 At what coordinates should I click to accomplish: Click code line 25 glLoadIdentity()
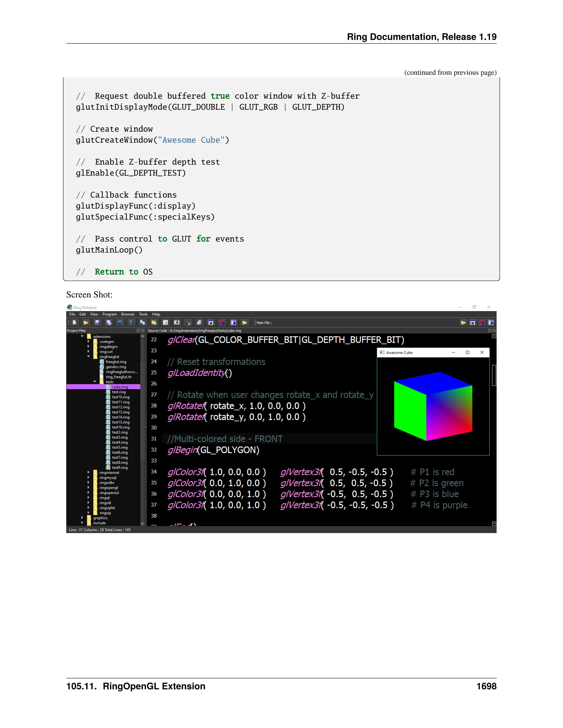(x=200, y=373)
